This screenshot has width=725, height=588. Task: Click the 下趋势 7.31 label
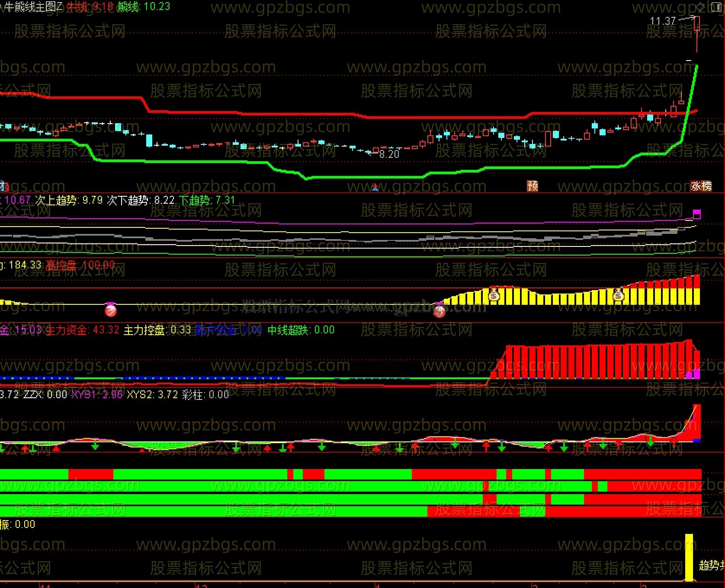(x=207, y=200)
